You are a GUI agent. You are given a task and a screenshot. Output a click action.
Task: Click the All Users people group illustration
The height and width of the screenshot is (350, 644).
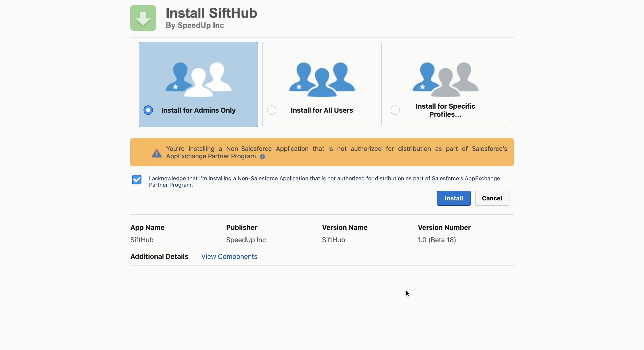click(322, 79)
